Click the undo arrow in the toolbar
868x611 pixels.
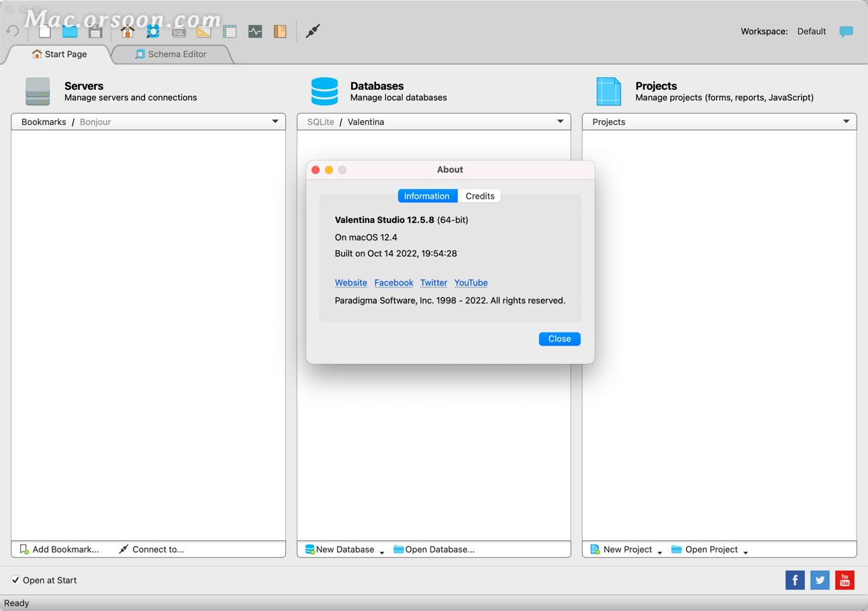point(12,31)
